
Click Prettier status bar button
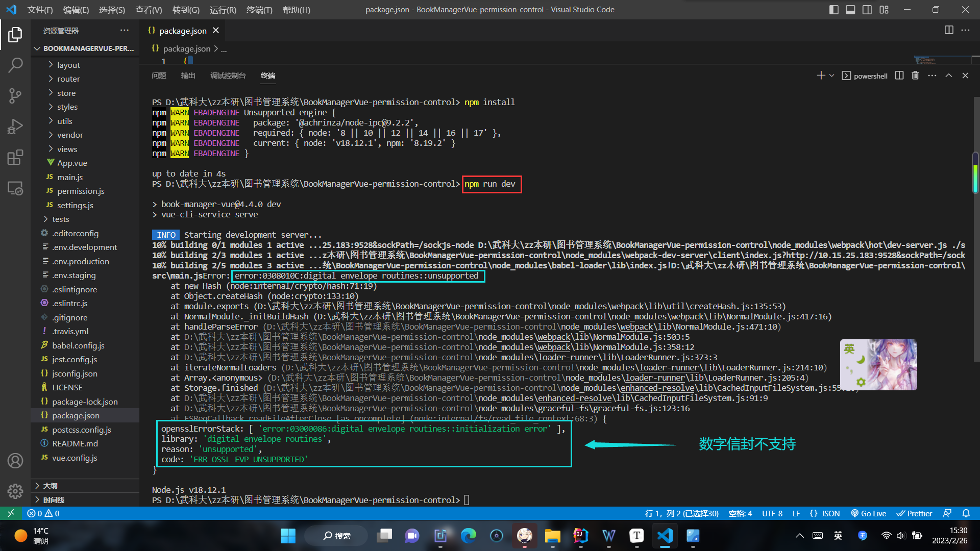[915, 513]
